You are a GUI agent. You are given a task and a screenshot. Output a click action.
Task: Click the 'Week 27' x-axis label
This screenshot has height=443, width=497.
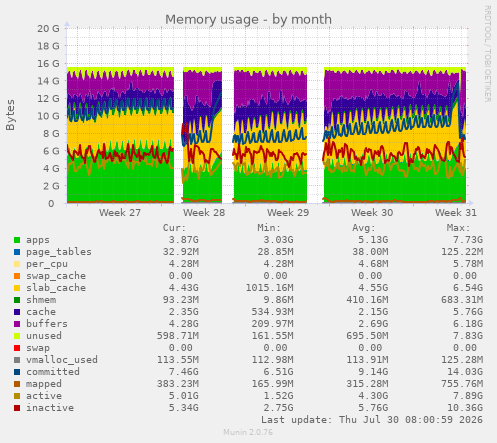120,213
